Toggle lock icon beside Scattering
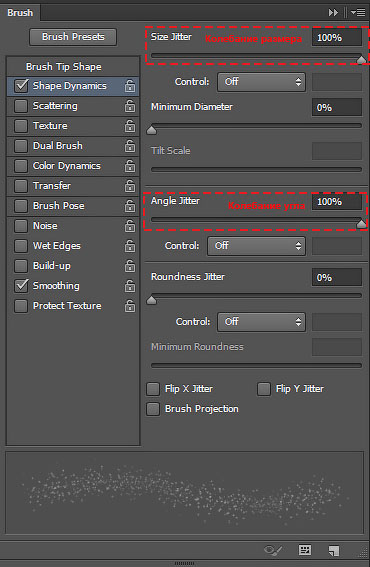This screenshot has height=567, width=370. [130, 106]
